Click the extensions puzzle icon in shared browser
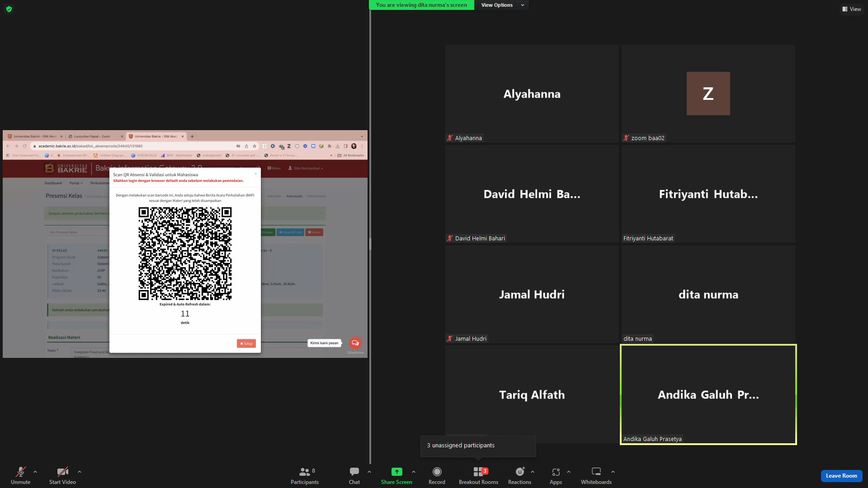 (330, 146)
